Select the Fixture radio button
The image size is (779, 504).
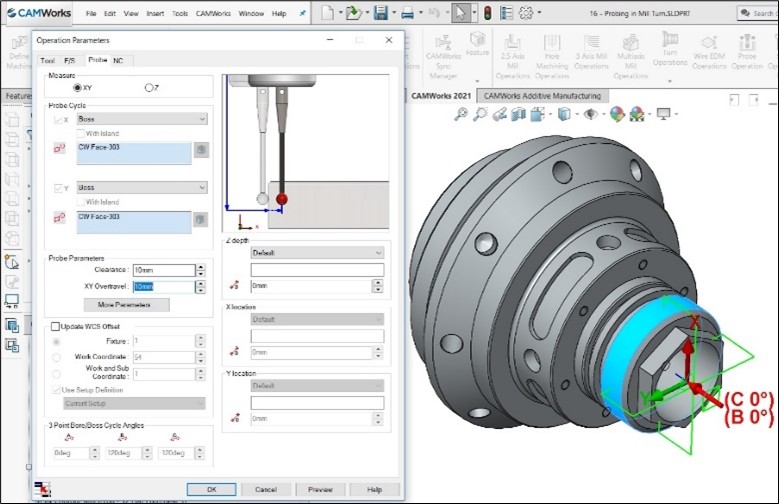[x=56, y=341]
